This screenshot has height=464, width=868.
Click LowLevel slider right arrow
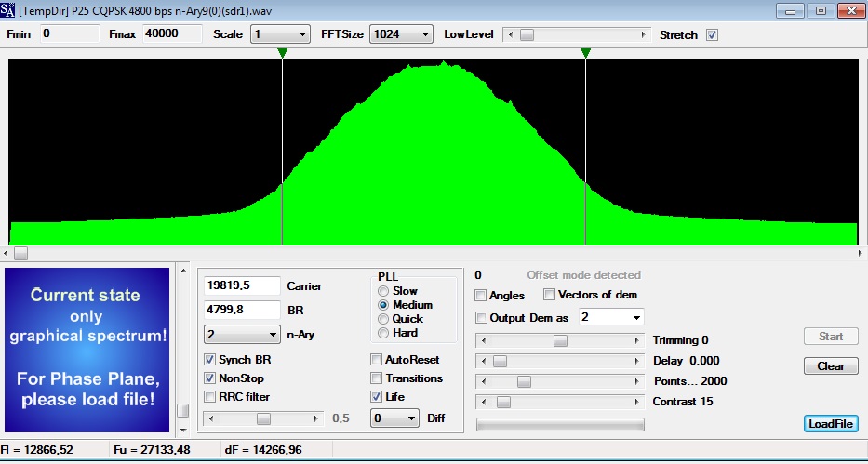pyautogui.click(x=643, y=34)
